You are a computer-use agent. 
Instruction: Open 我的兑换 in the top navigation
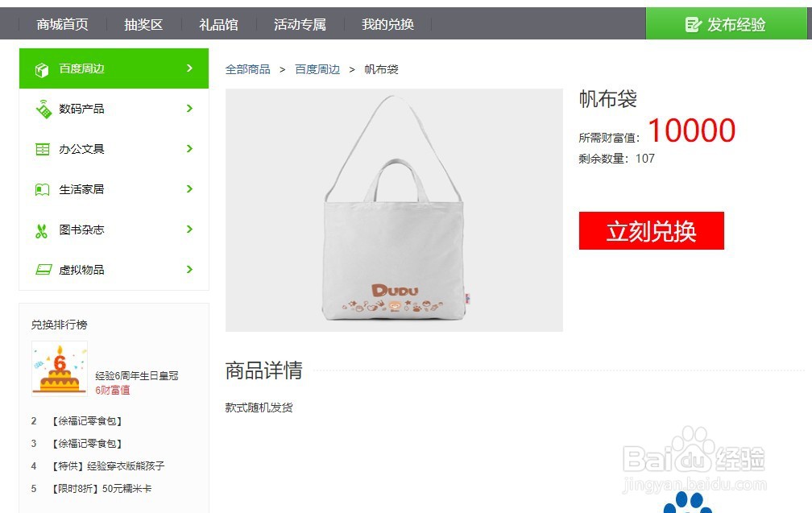(387, 24)
